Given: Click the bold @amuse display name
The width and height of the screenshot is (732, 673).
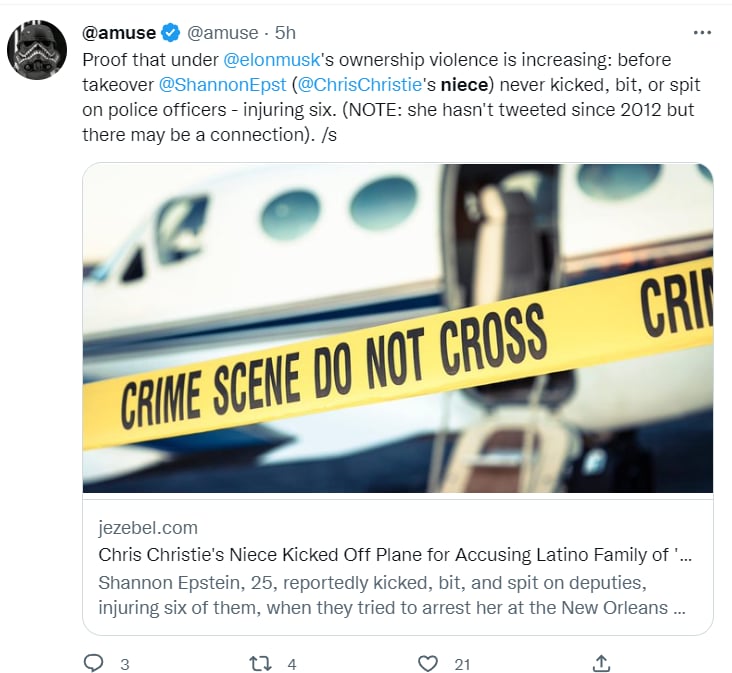Looking at the screenshot, I should (119, 33).
